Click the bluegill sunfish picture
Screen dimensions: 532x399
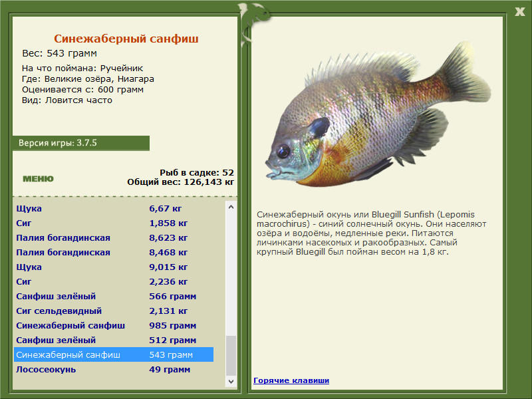click(377, 114)
